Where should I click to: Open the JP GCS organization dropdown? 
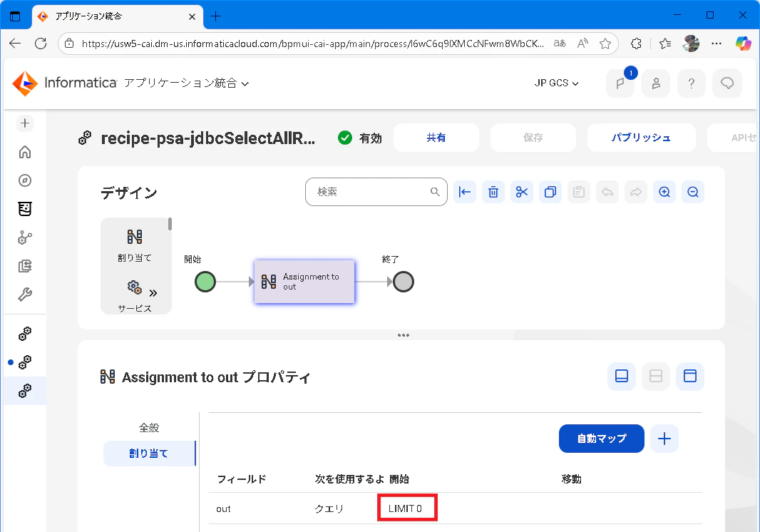pos(556,83)
